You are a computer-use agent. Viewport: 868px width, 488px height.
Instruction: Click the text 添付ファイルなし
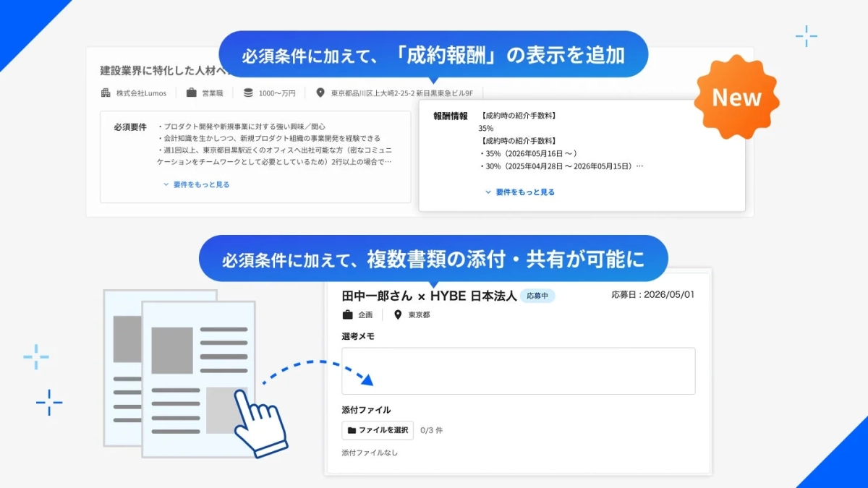[370, 453]
